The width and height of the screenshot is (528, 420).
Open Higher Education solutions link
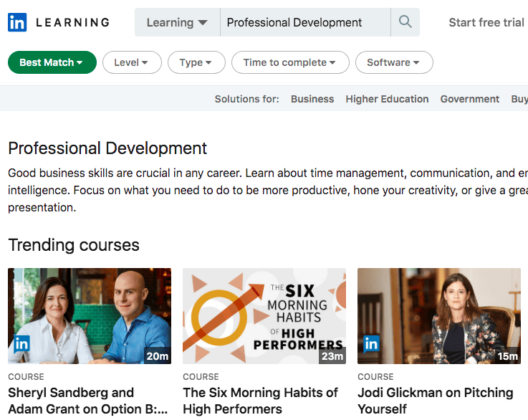[x=387, y=99]
